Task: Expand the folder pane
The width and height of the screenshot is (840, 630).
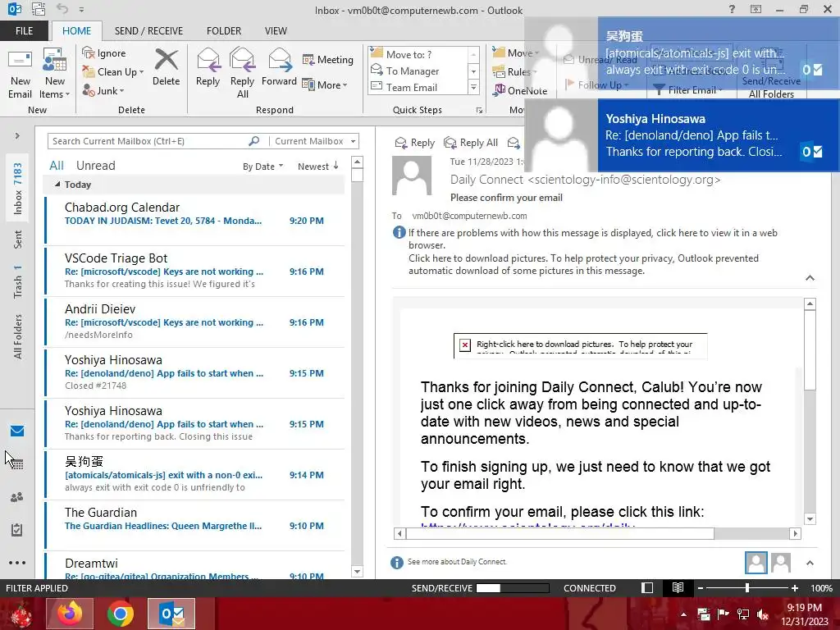Action: tap(17, 135)
